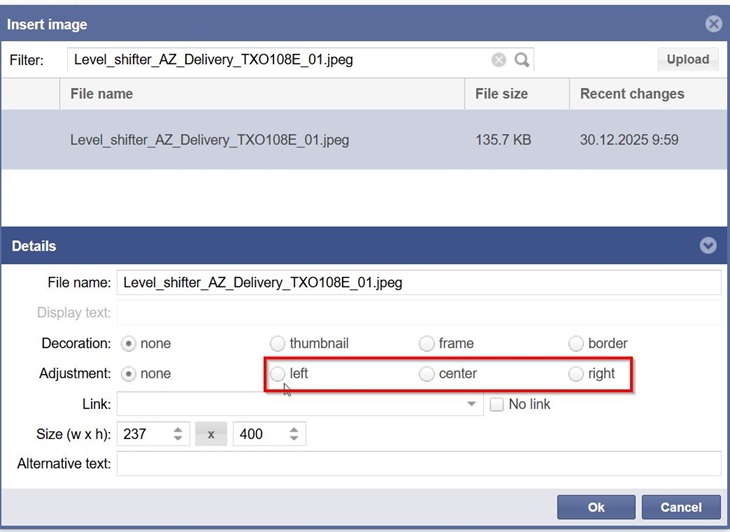Confirm with the Ok button
The image size is (730, 532).
(596, 507)
